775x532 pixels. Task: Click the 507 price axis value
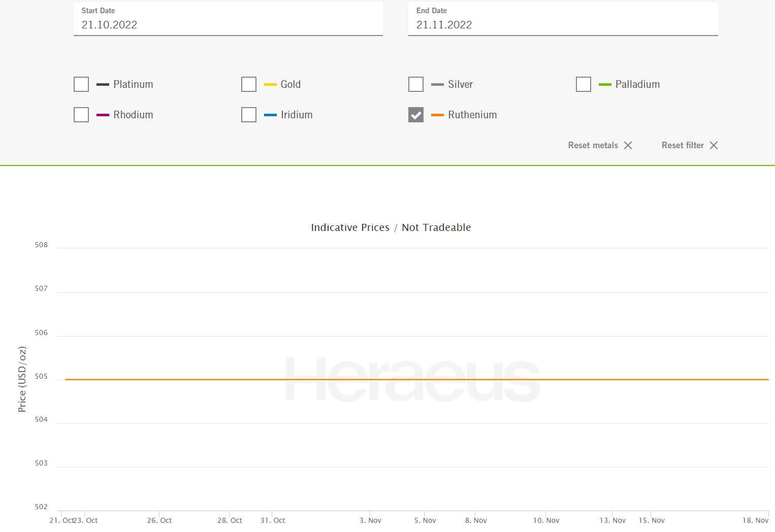pos(41,288)
